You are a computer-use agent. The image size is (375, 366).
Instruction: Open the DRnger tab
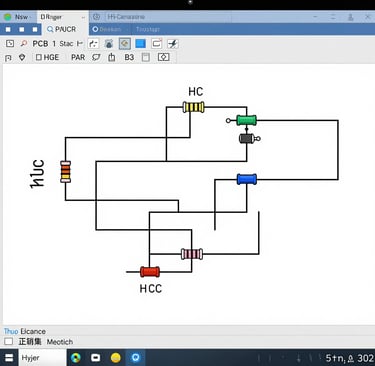[51, 17]
